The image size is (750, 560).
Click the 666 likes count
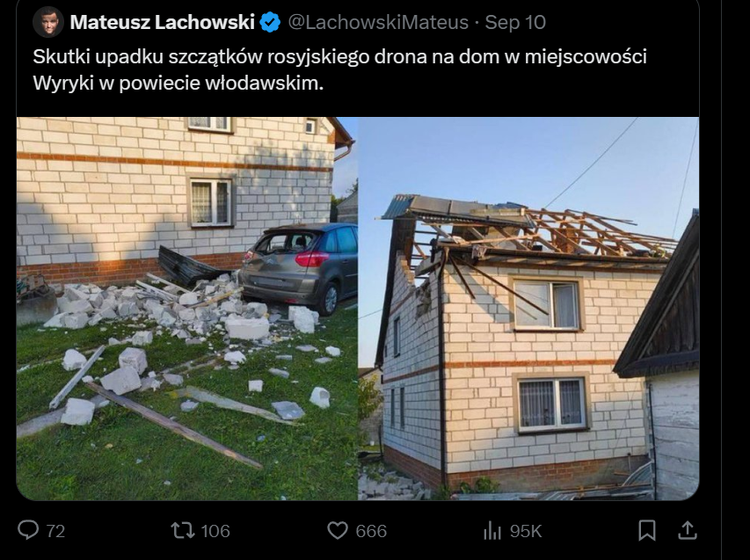tap(371, 531)
